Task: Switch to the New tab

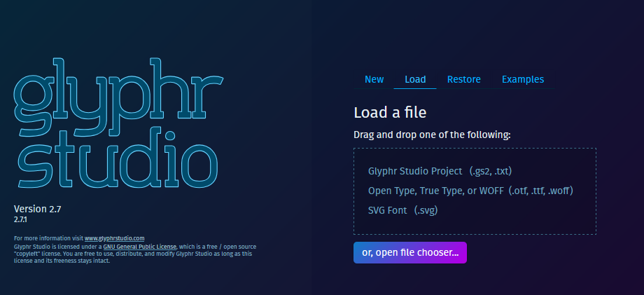Action: (x=374, y=79)
